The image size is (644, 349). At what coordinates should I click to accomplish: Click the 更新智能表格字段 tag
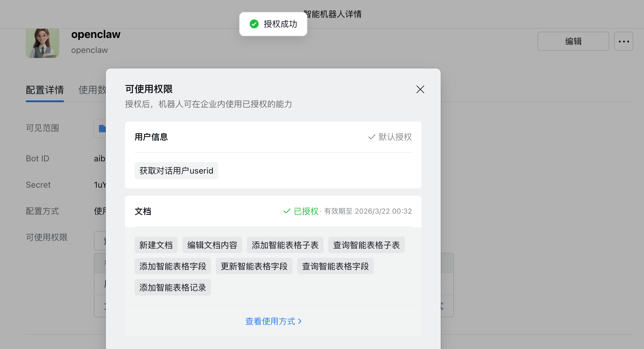[x=254, y=266]
